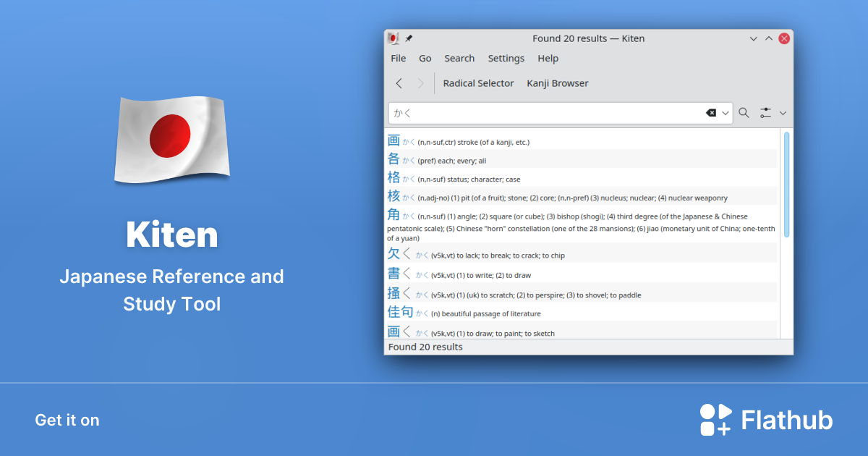Click the back navigation arrow in the toolbar

pos(399,83)
